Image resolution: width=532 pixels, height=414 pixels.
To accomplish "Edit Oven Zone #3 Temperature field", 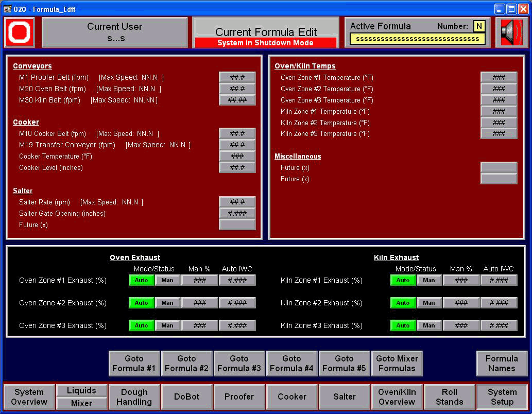I will [499, 100].
